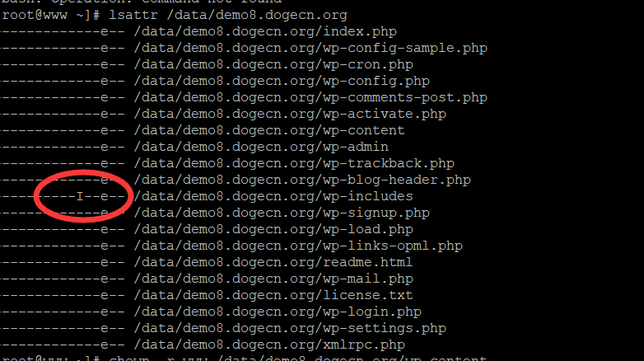Click the license.txt file path
Image resolution: width=644 pixels, height=361 pixels.
(273, 296)
